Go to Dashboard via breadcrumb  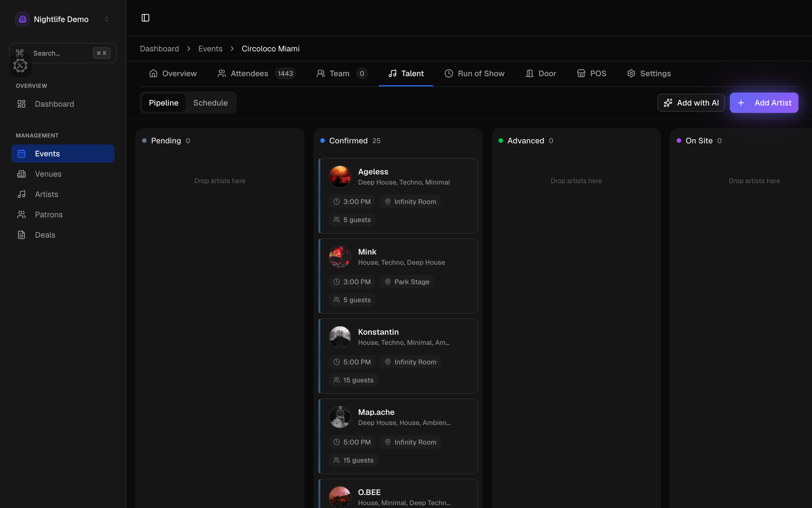click(x=159, y=49)
